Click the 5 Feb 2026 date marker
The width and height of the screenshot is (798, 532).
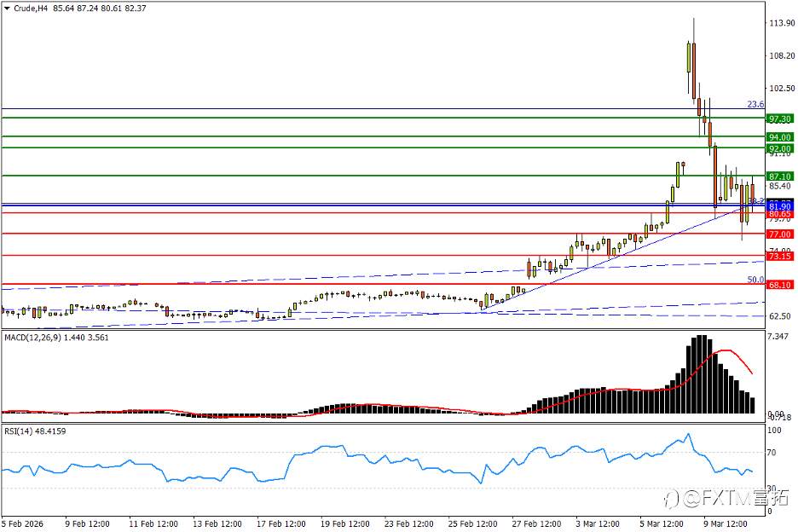coord(22,523)
